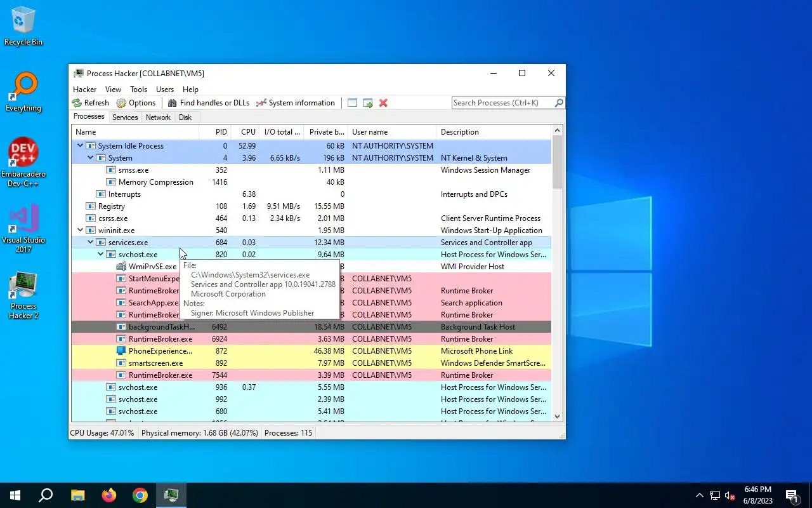Open Recycle Bin desktop icon

pyautogui.click(x=23, y=27)
